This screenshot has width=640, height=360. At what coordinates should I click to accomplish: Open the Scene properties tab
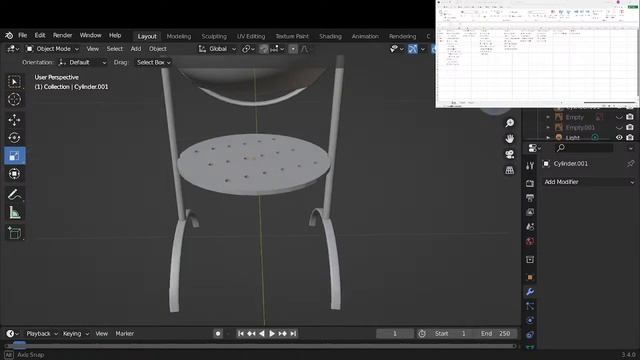pyautogui.click(x=530, y=227)
